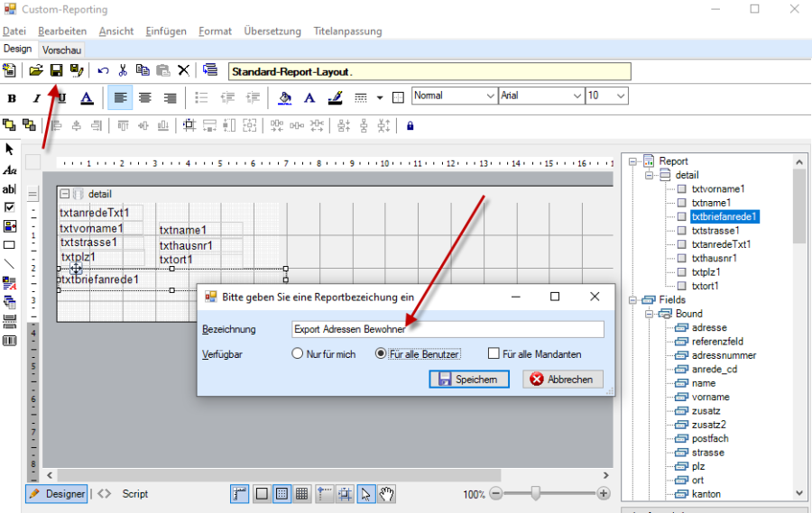Select the checkbox tool in toolbox
812x513 pixels.
9,207
